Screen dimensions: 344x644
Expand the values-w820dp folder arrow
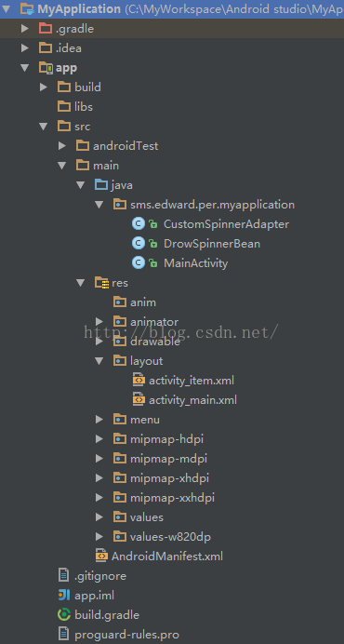click(99, 537)
